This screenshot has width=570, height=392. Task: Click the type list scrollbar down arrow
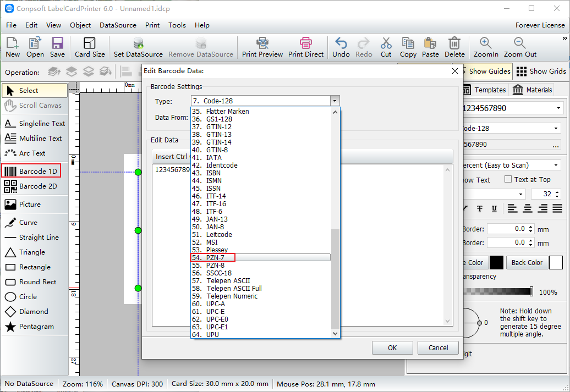(x=335, y=334)
